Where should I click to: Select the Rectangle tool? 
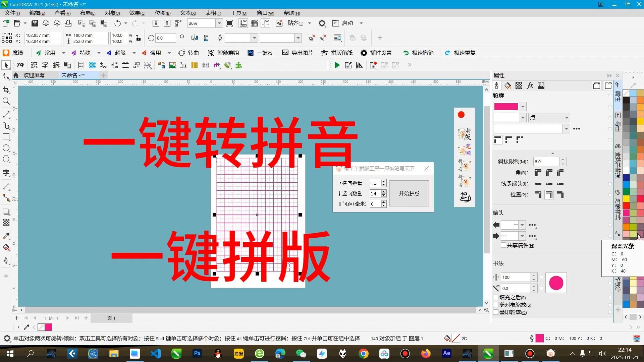tap(6, 137)
